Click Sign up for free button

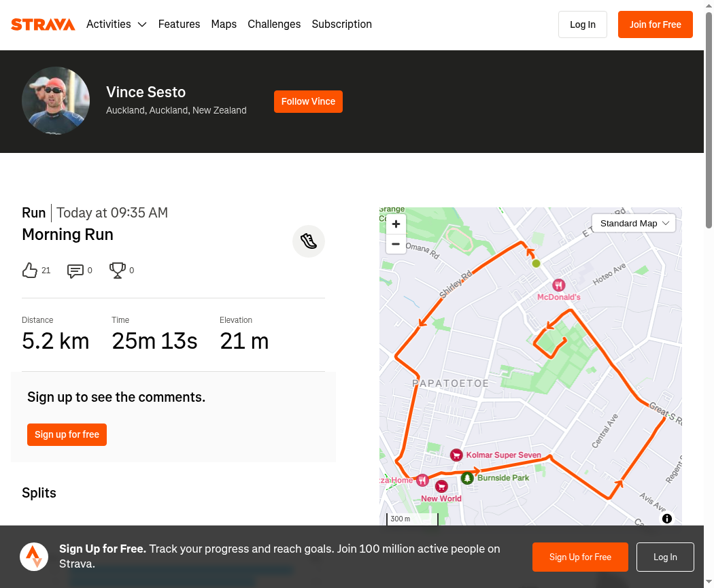[67, 434]
